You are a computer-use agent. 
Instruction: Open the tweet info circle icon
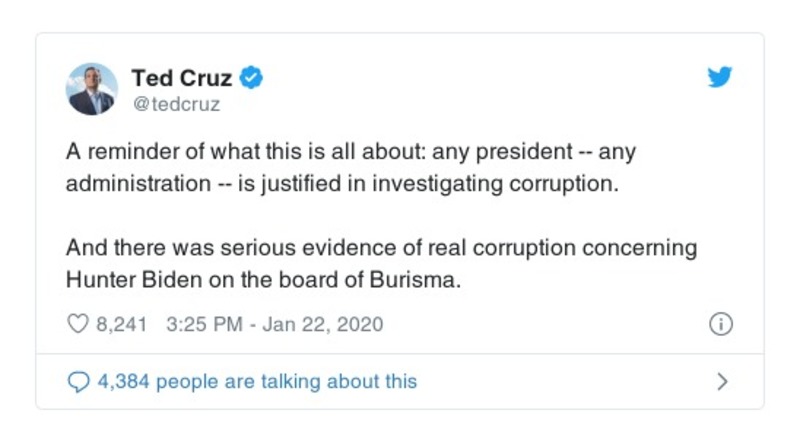coord(720,325)
